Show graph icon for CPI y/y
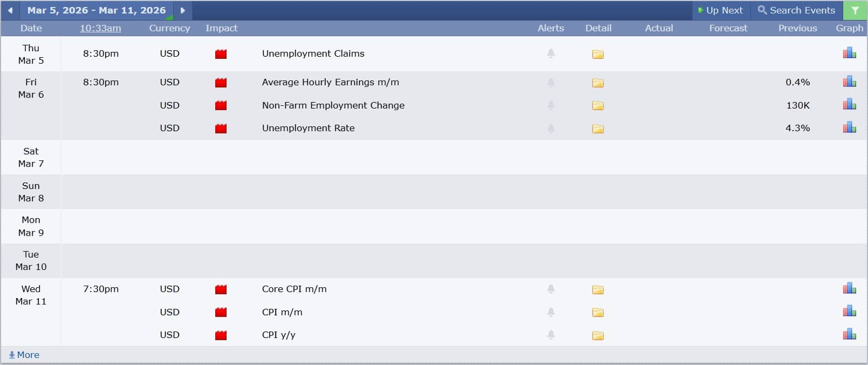 (x=849, y=334)
